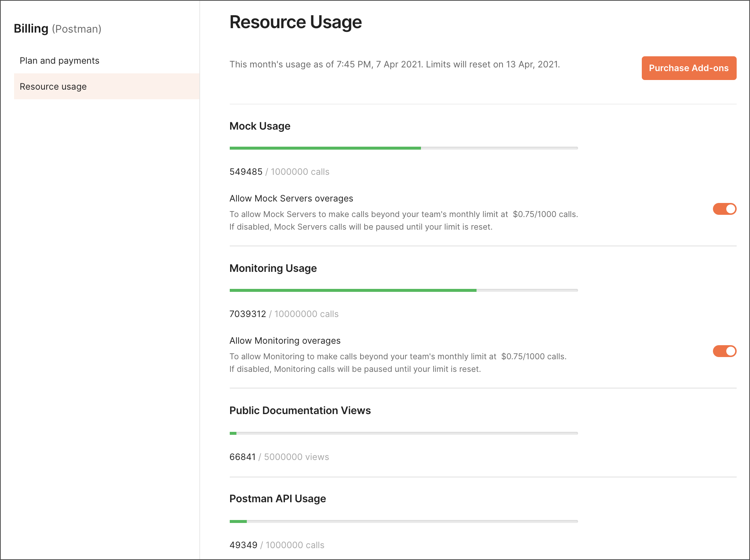Click the Resource Usage page title
Screen dimensions: 750x560
click(x=295, y=22)
